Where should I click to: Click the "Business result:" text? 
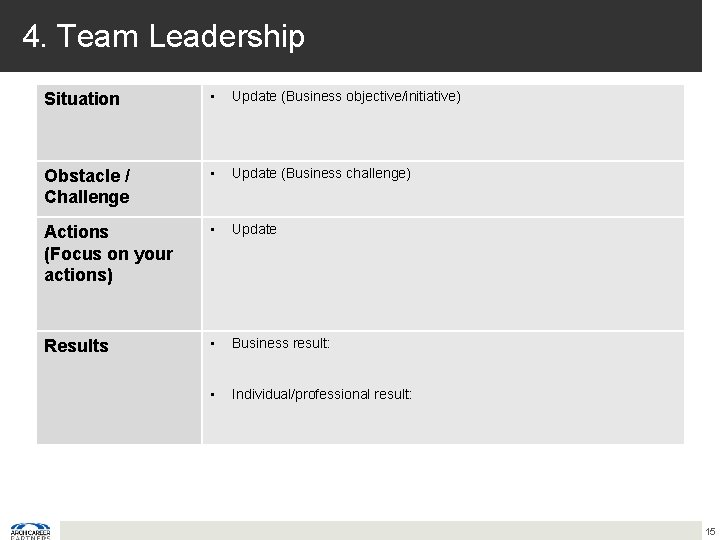[281, 344]
